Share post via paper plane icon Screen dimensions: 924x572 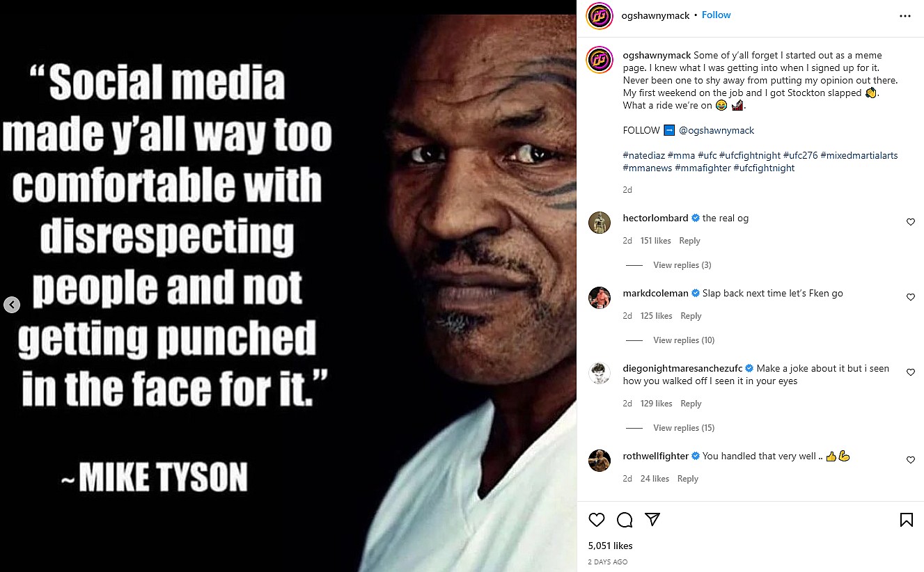pyautogui.click(x=652, y=520)
